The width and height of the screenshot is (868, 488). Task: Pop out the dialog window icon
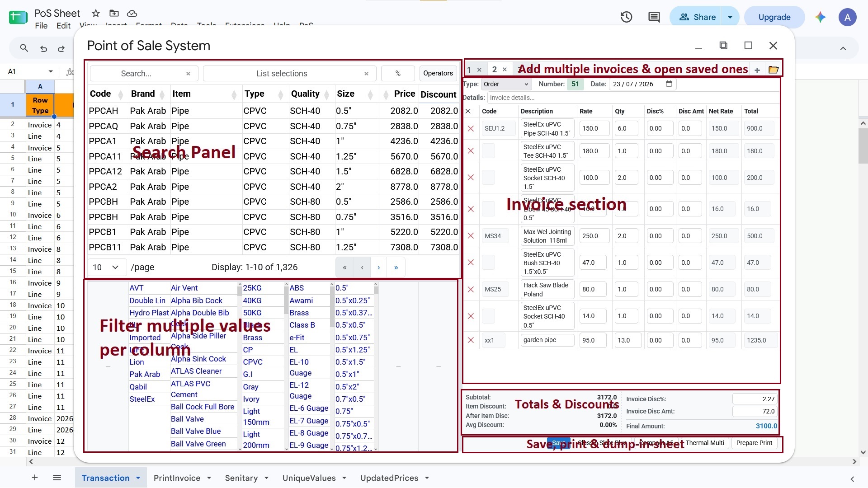tap(723, 45)
